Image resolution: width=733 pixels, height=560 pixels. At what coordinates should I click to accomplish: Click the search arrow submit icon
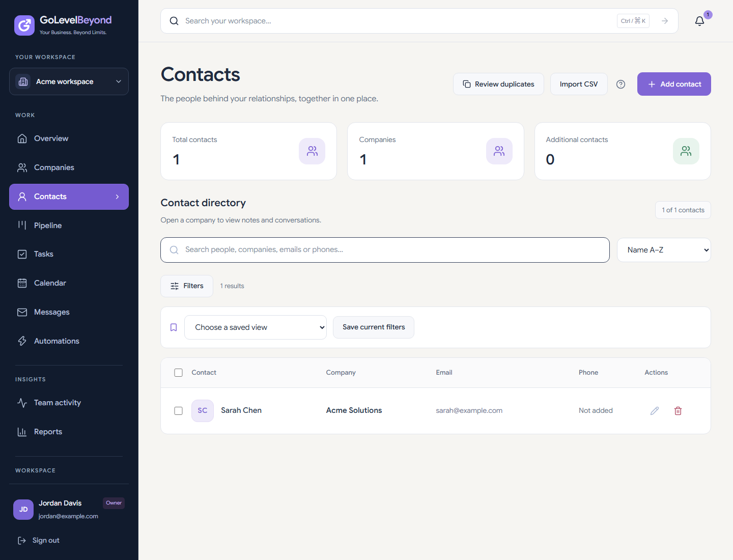pyautogui.click(x=665, y=21)
